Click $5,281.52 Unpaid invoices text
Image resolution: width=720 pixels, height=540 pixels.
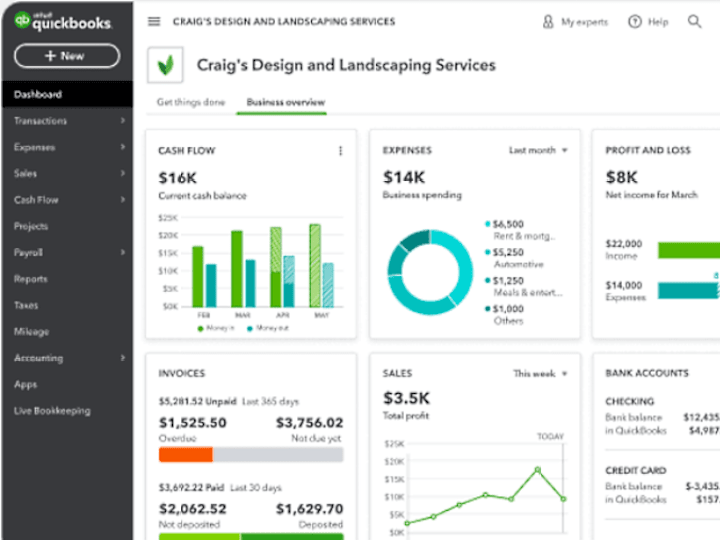[197, 401]
